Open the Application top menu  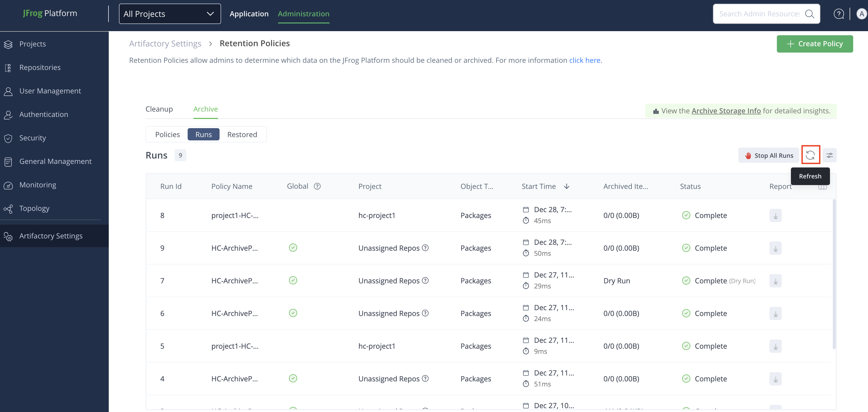[x=249, y=14]
